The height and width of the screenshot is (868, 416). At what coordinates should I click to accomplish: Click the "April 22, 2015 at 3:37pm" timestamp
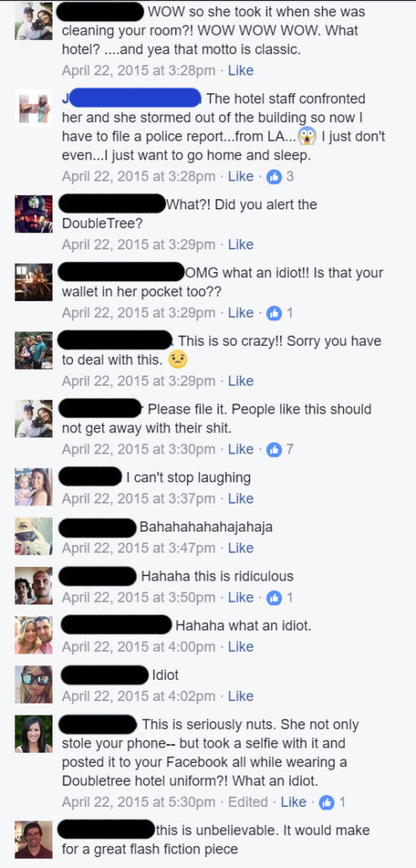(x=138, y=498)
